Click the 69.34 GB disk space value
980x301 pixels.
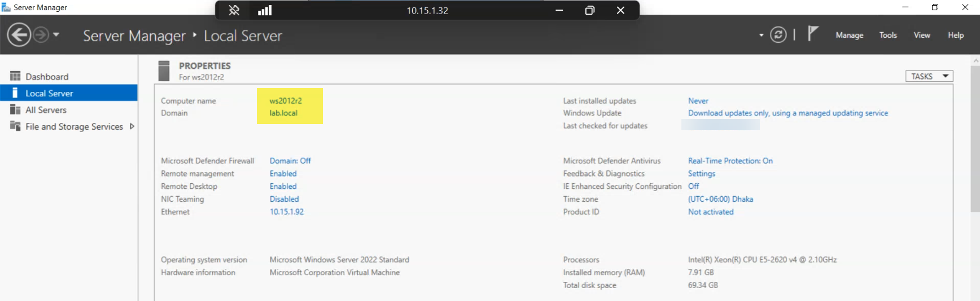click(x=703, y=285)
